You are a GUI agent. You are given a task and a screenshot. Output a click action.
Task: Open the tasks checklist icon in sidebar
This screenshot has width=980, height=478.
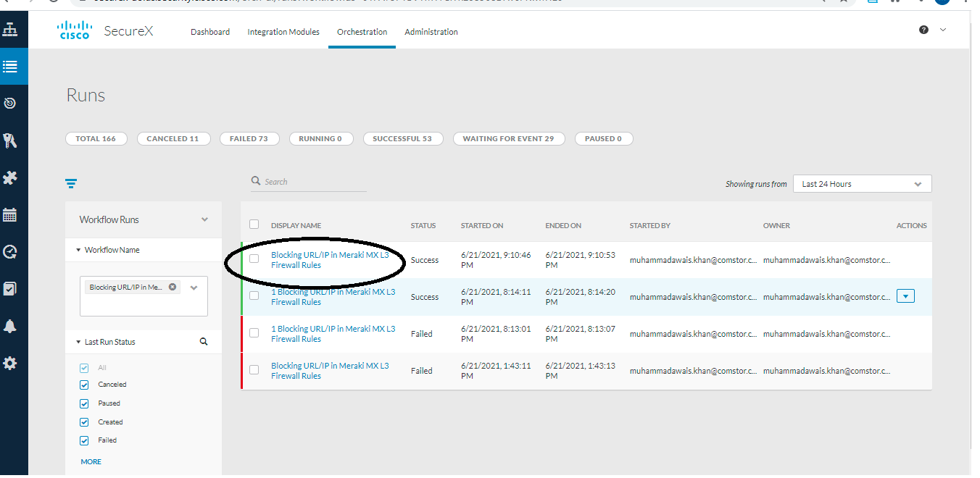tap(9, 289)
